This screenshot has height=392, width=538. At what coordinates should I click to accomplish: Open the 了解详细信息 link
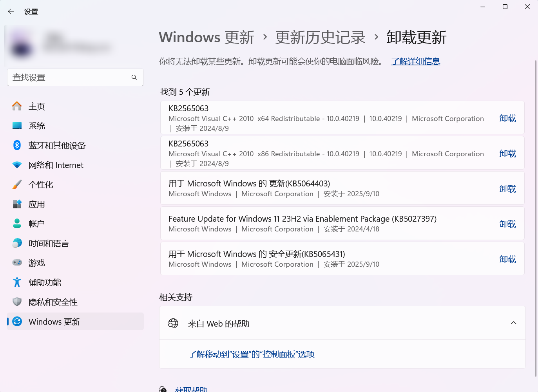coord(415,61)
